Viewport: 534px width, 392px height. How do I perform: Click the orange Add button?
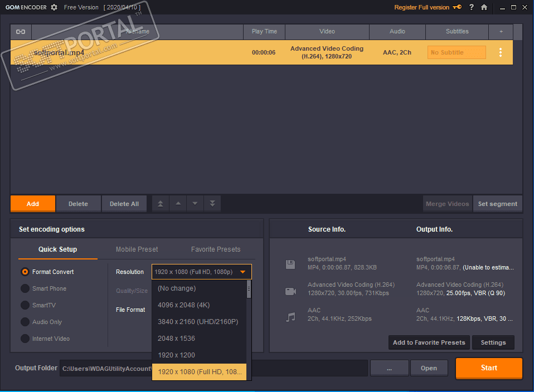[33, 204]
